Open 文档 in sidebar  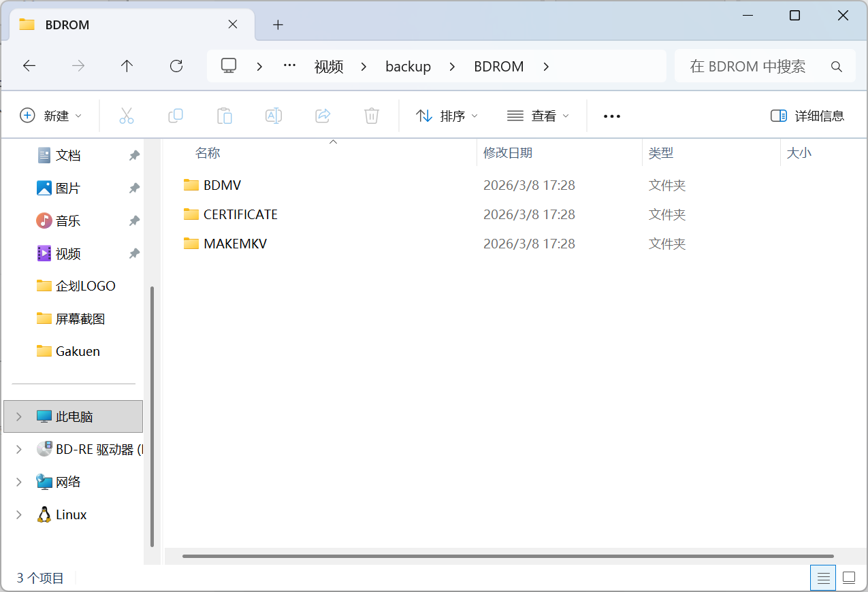tap(68, 156)
